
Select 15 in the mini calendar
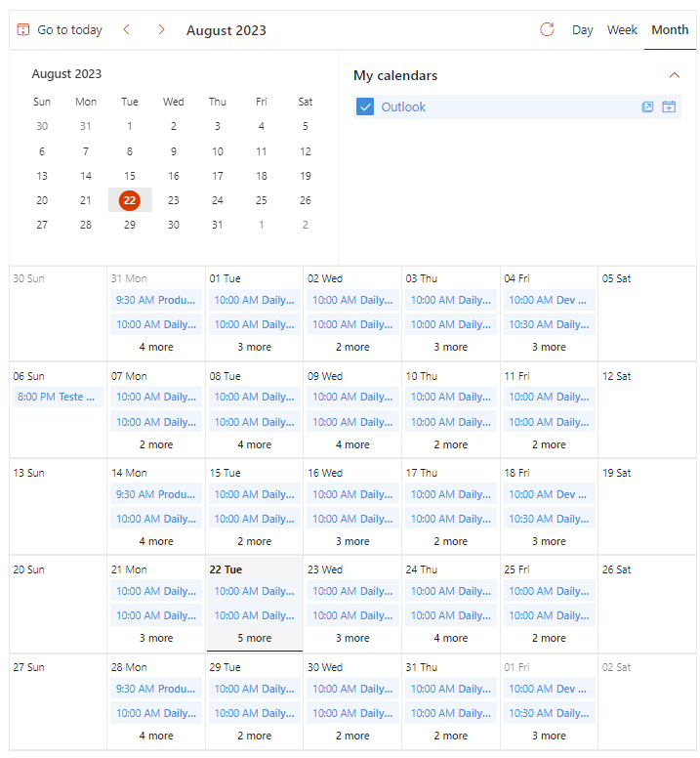click(x=130, y=176)
